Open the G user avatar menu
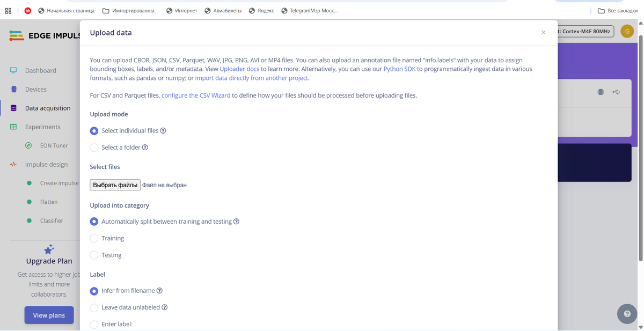Viewport: 644px width, 331px height. click(627, 32)
